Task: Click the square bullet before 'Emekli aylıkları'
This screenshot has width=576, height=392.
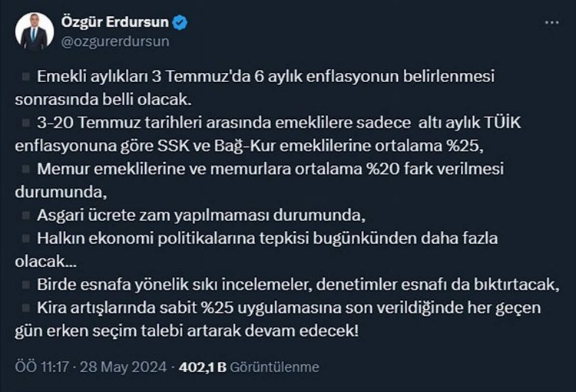Action: click(26, 77)
